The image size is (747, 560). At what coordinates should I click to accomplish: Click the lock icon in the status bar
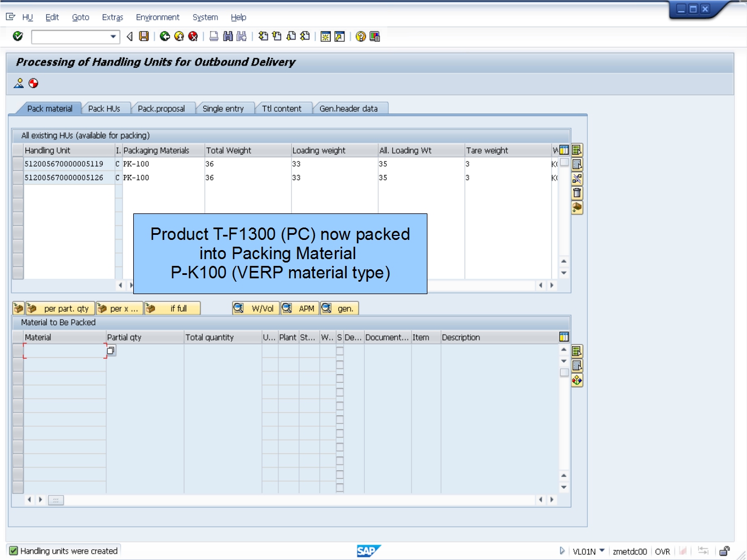pyautogui.click(x=725, y=551)
